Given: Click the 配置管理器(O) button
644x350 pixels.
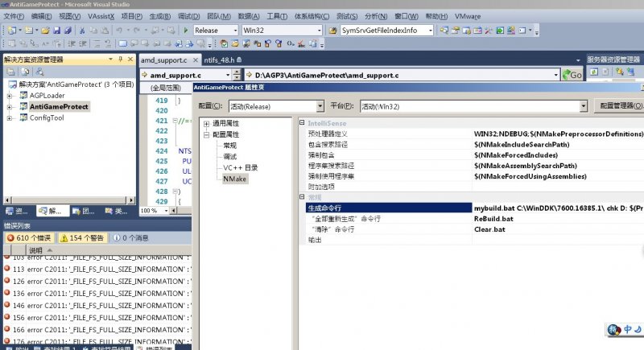Looking at the screenshot, I should (620, 106).
